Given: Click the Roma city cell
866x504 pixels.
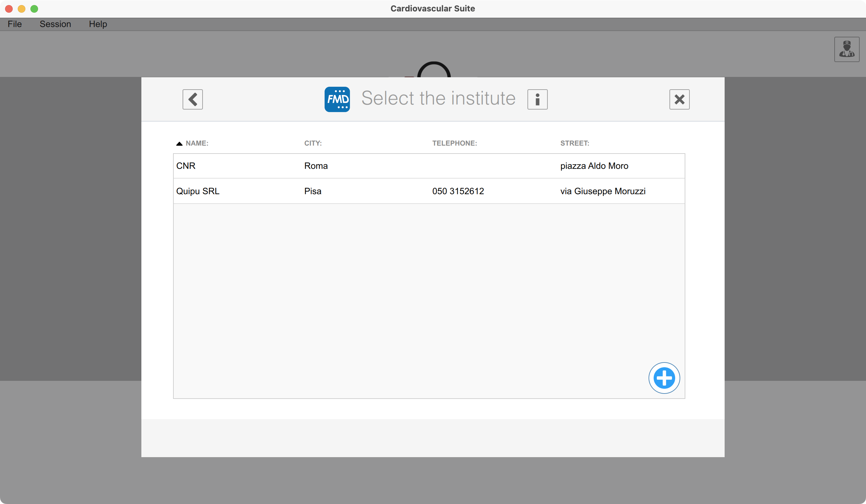Looking at the screenshot, I should coord(316,166).
